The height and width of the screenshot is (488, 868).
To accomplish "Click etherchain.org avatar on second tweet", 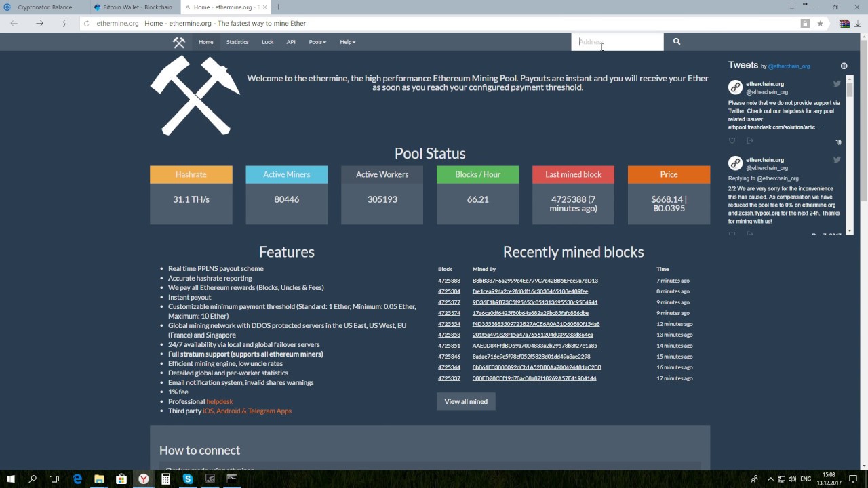I will point(735,163).
